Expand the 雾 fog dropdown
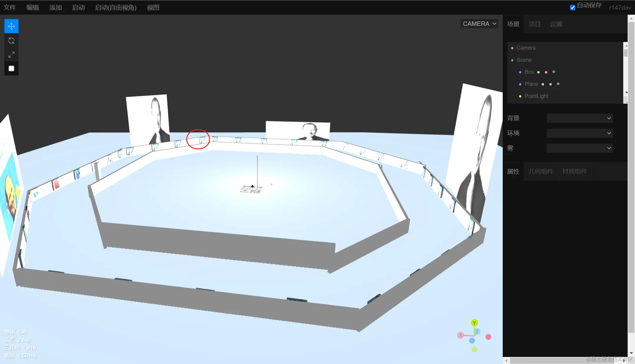This screenshot has width=635, height=364. pos(579,148)
